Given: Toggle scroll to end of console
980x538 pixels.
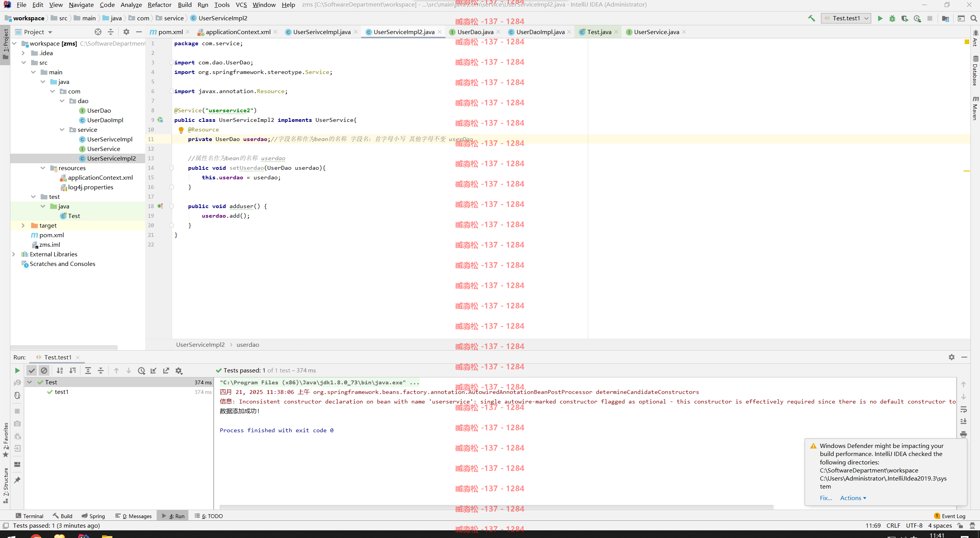Looking at the screenshot, I should pos(964,422).
